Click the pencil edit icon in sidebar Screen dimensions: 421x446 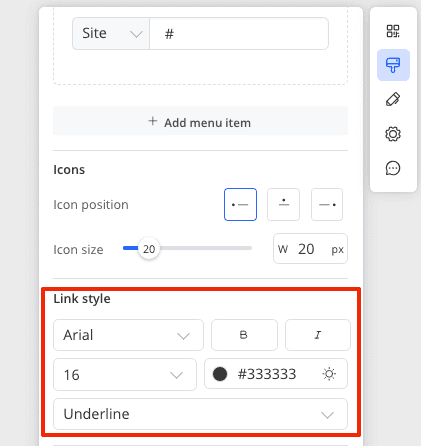tap(393, 99)
